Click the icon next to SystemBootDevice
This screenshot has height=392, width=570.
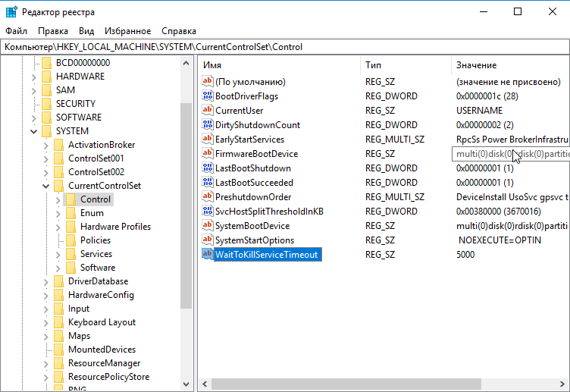point(207,225)
